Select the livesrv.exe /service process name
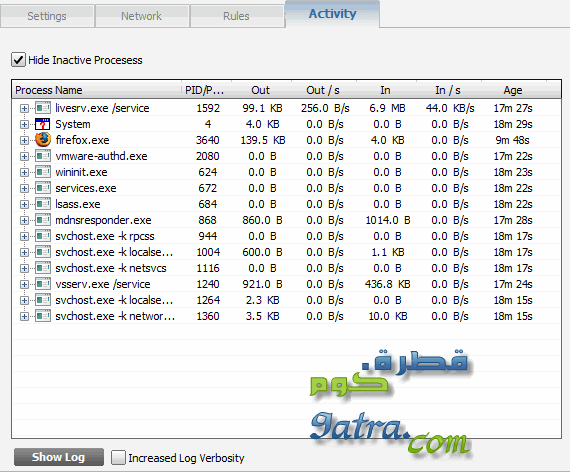The width and height of the screenshot is (570, 474). [x=102, y=108]
